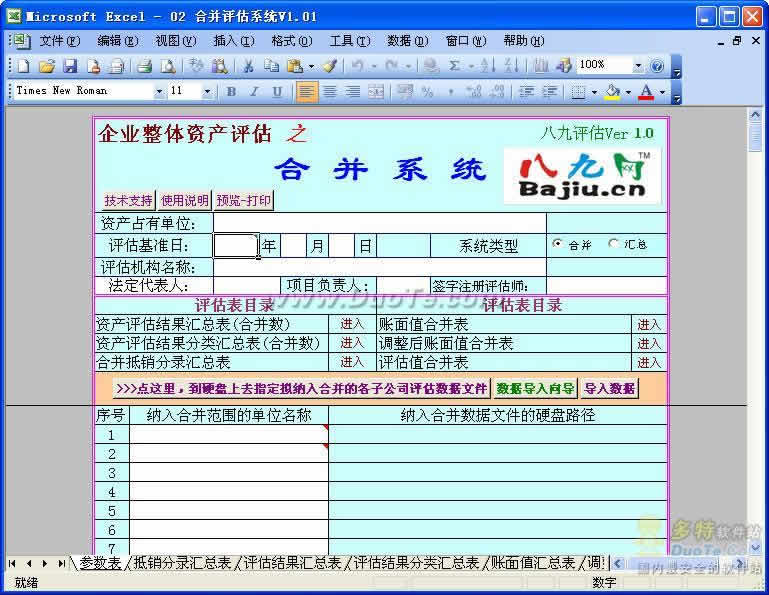
Task: Click the 数据导入向导 button
Action: [x=535, y=388]
